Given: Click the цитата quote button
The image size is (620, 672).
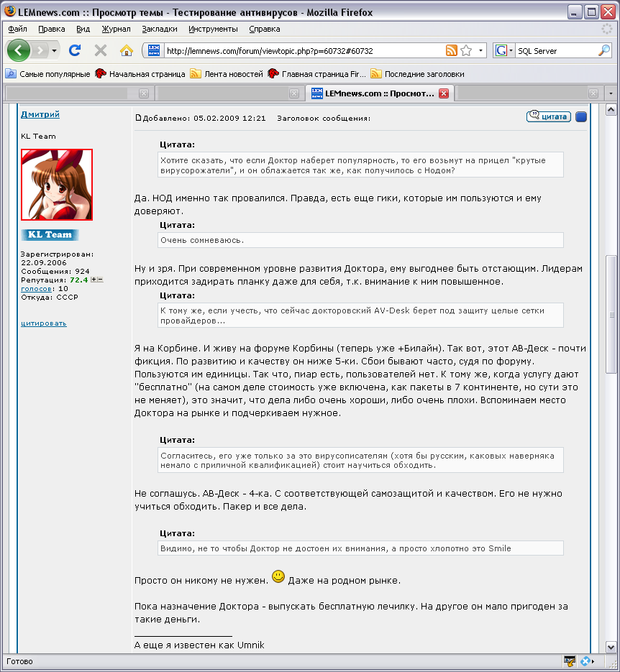Looking at the screenshot, I should tap(548, 116).
